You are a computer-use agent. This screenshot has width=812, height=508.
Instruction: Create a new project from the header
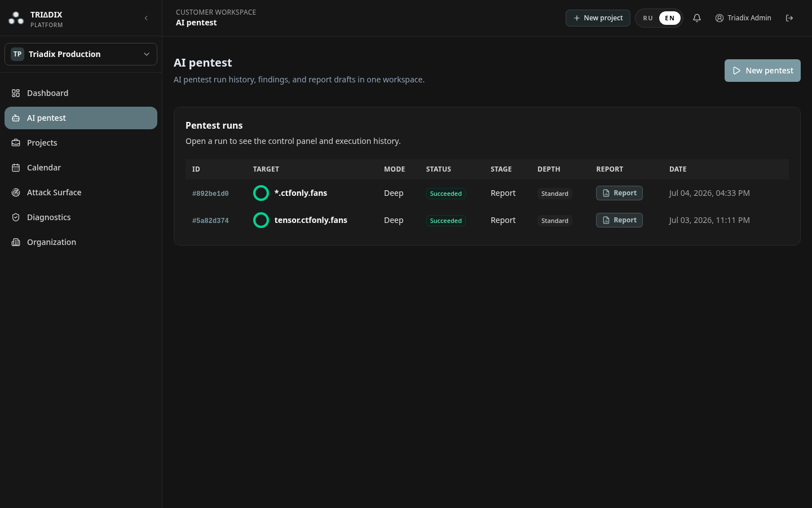coord(598,18)
